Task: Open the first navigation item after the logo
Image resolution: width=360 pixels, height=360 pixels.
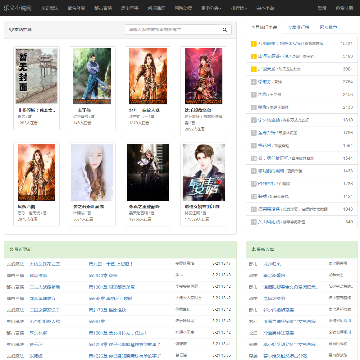Action: pyautogui.click(x=49, y=8)
